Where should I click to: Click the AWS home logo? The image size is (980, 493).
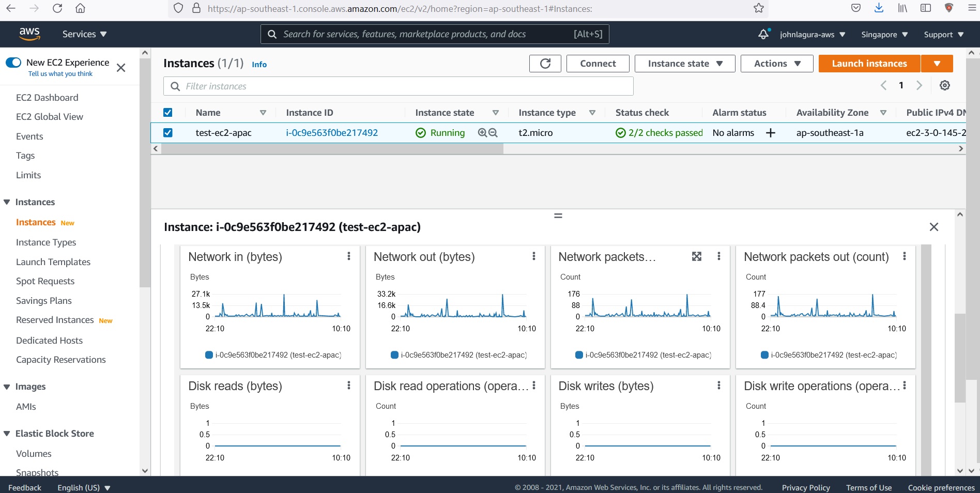click(30, 34)
